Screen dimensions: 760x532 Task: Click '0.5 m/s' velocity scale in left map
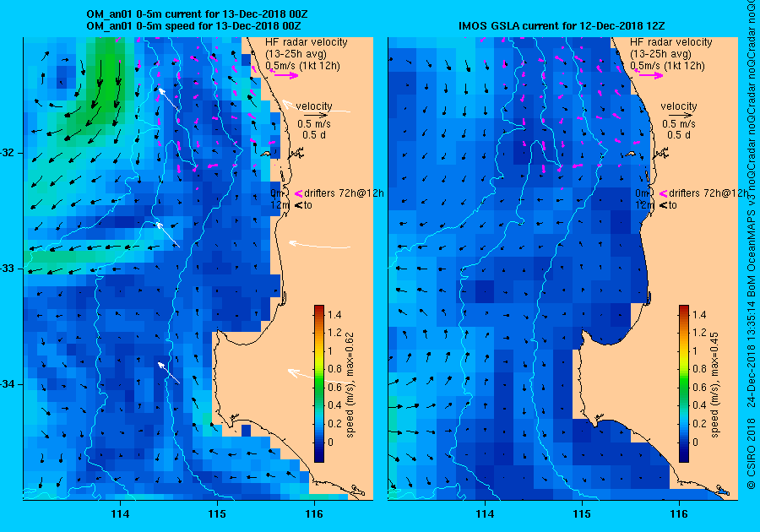[314, 124]
